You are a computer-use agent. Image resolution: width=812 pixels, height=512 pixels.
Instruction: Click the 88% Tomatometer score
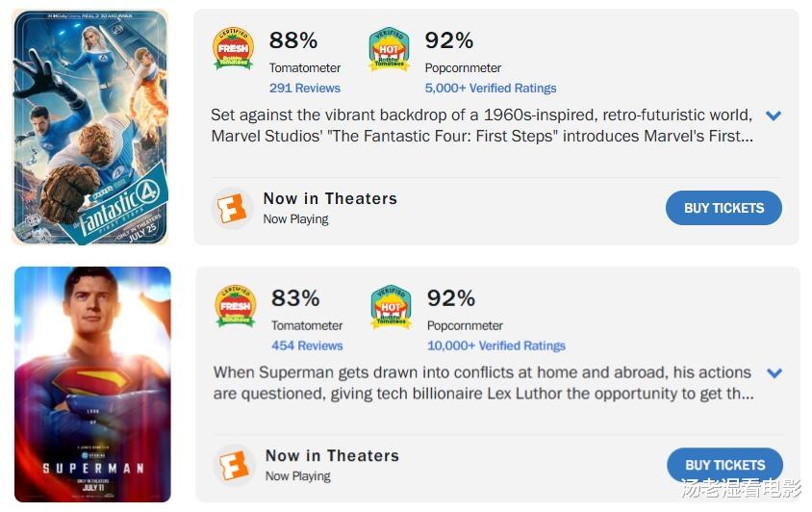point(293,40)
